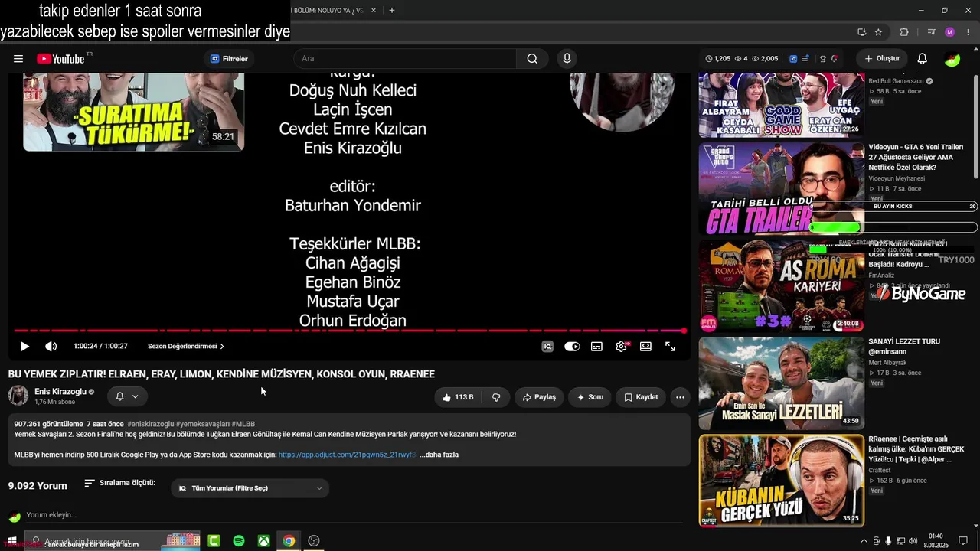Screen dimensions: 980x551
Task: Open subscription notification bell dropdown
Action: (x=127, y=396)
